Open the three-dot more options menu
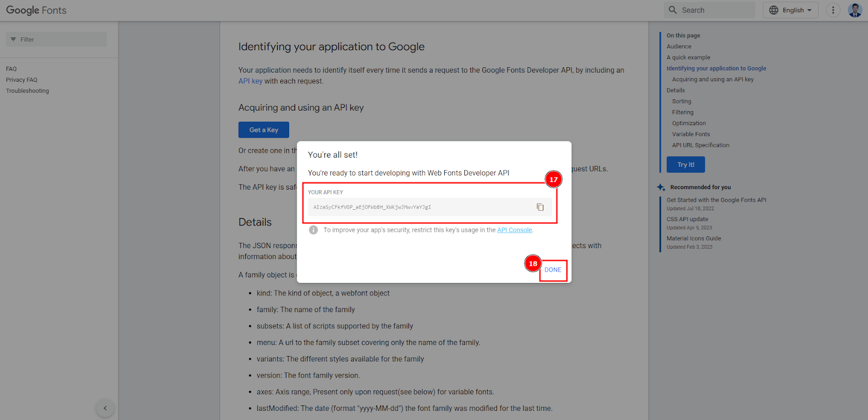 pos(833,10)
